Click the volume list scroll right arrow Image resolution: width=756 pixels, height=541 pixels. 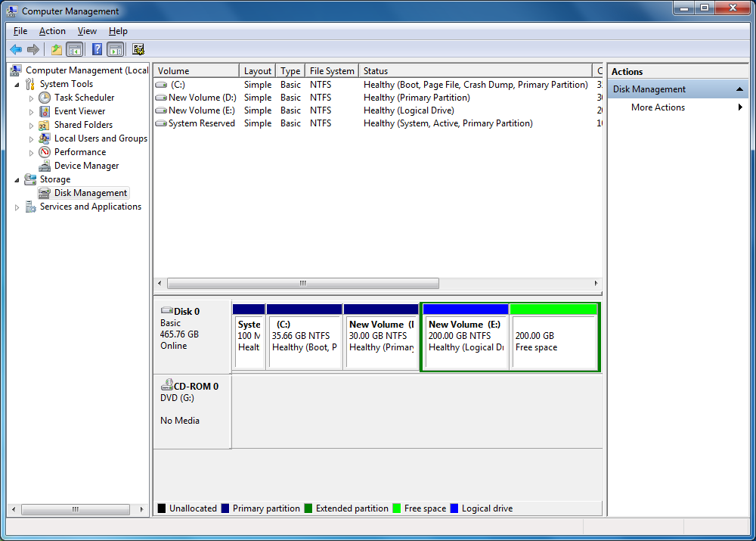(596, 283)
